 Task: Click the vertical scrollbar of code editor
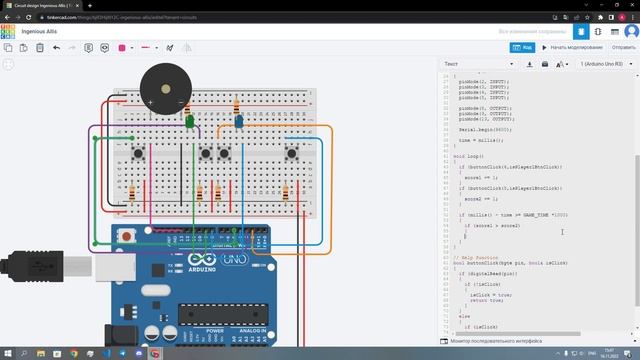637,231
